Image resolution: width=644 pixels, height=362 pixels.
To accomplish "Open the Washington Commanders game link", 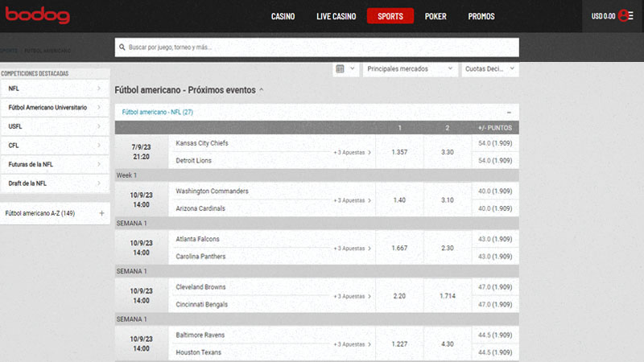I will tap(213, 191).
